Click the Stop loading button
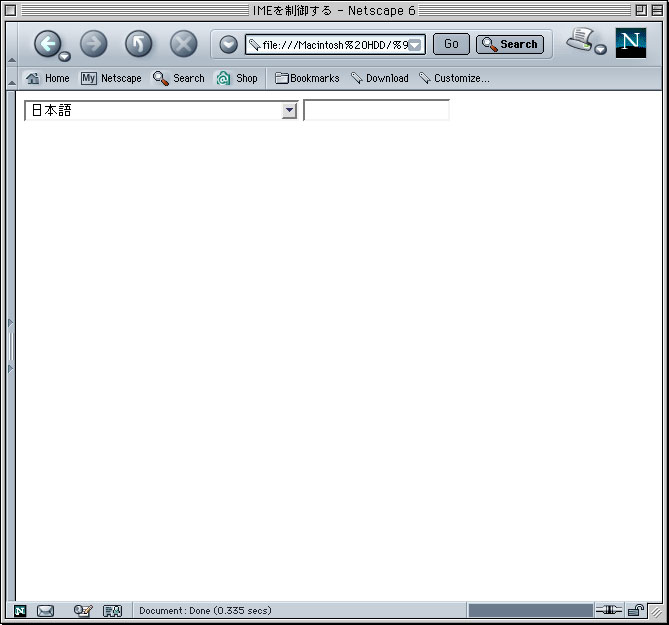The width and height of the screenshot is (669, 625). point(183,44)
